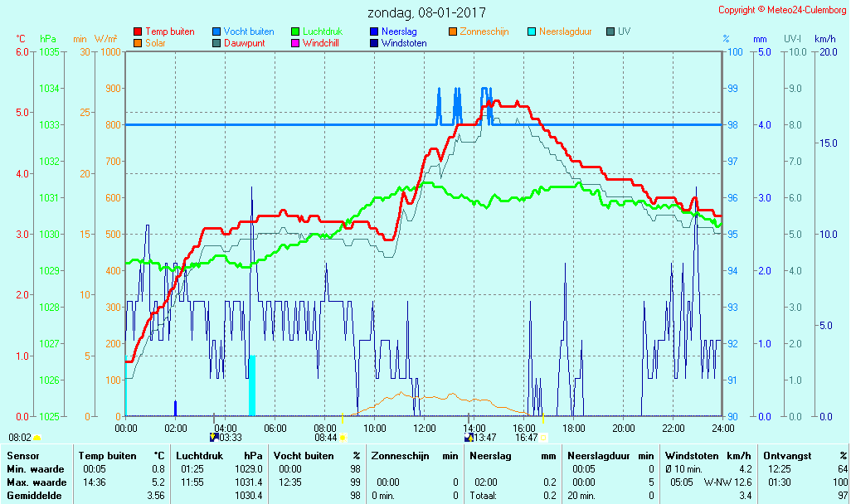
Task: Click the Windstoten legend label
Action: pos(404,43)
